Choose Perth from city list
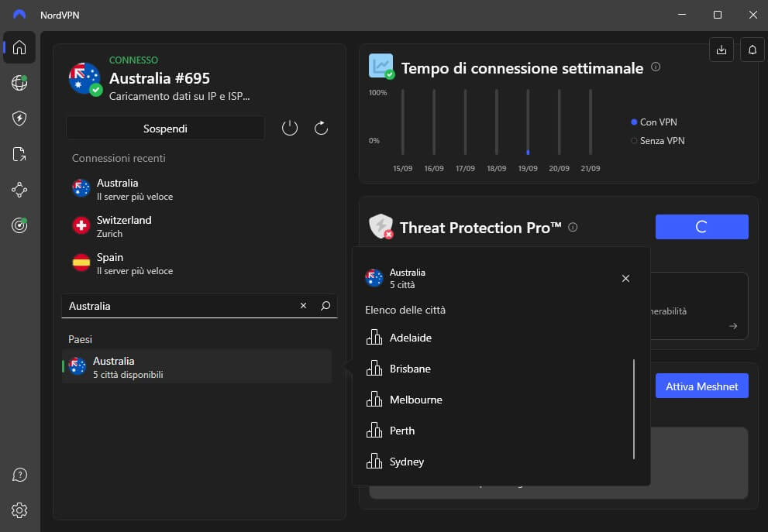The image size is (768, 532). [x=496, y=431]
